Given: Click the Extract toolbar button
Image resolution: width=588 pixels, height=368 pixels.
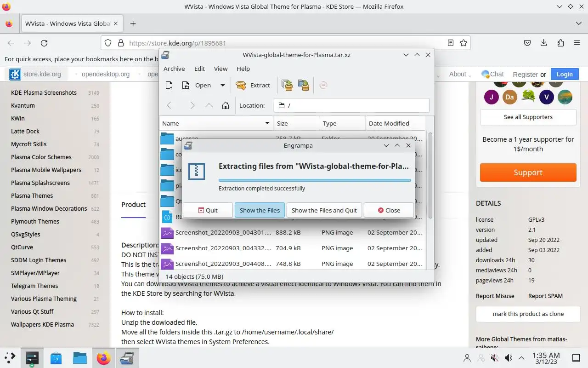Looking at the screenshot, I should tap(253, 85).
